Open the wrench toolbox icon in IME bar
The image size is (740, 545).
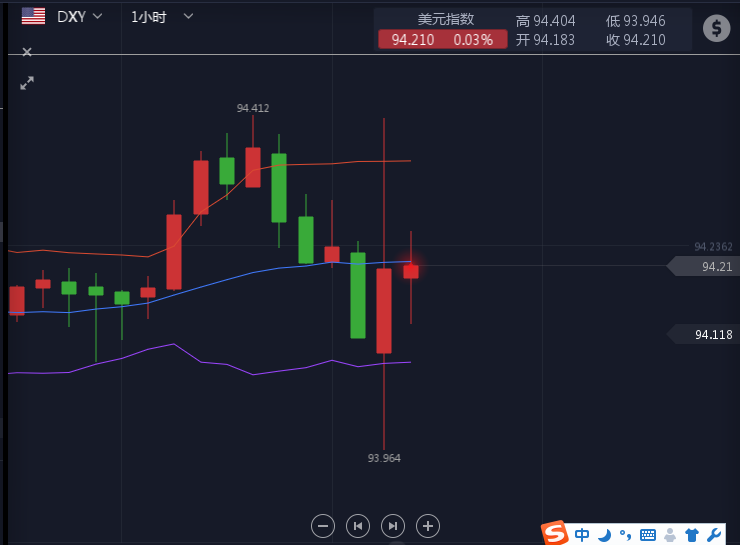tap(714, 535)
